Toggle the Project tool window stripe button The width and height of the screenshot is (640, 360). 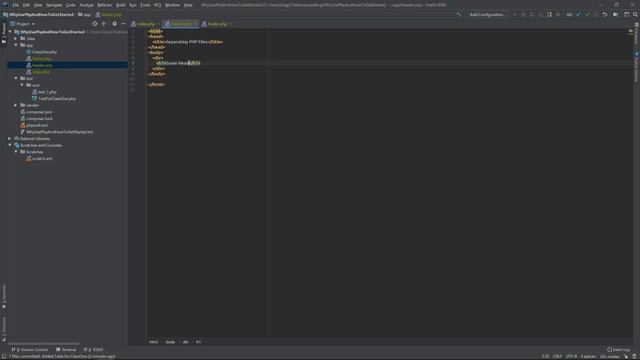4,33
